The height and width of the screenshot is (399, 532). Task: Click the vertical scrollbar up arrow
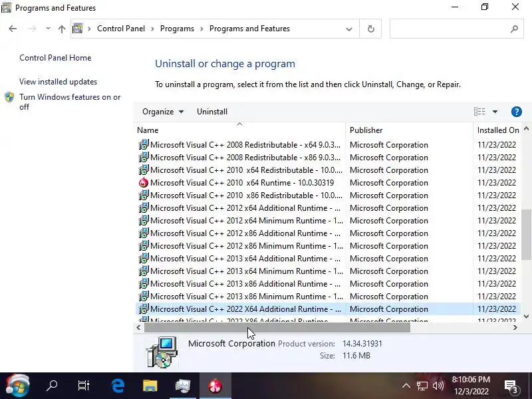tap(526, 128)
